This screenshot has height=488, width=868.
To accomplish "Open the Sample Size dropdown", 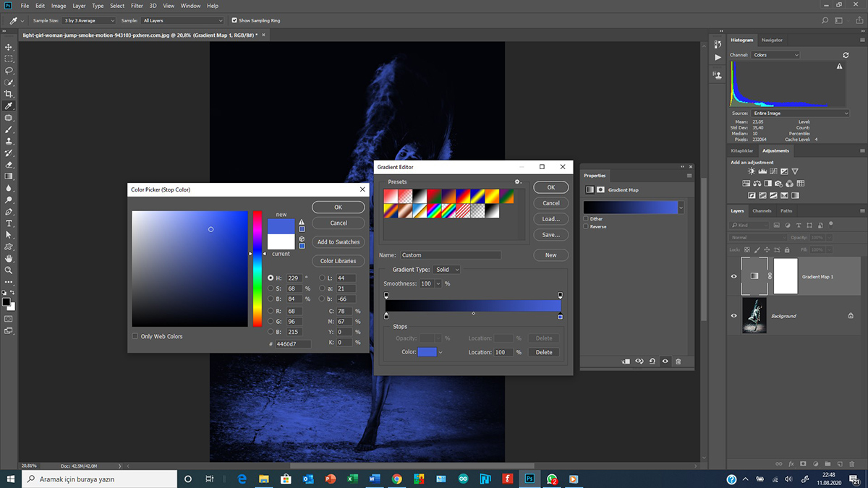I will 89,21.
